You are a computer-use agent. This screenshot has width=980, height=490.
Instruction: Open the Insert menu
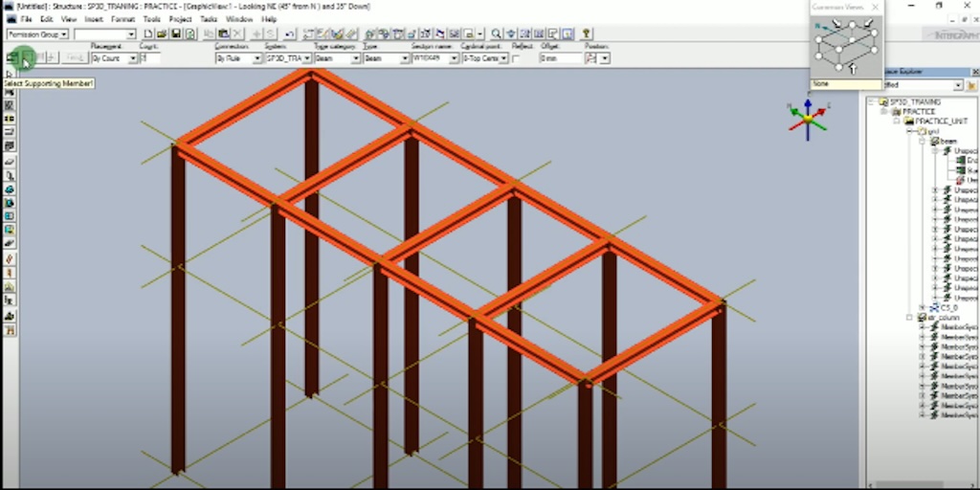[94, 19]
